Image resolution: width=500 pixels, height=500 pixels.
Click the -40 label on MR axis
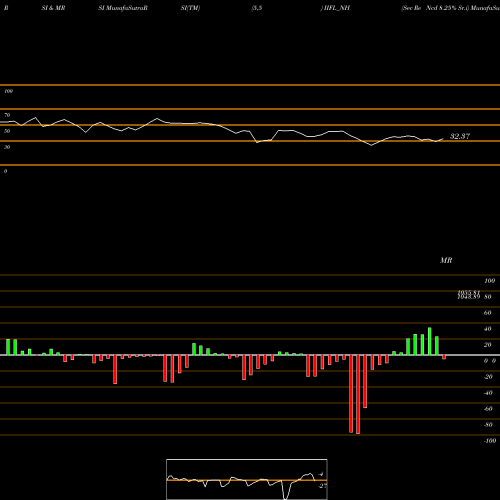pyautogui.click(x=488, y=393)
